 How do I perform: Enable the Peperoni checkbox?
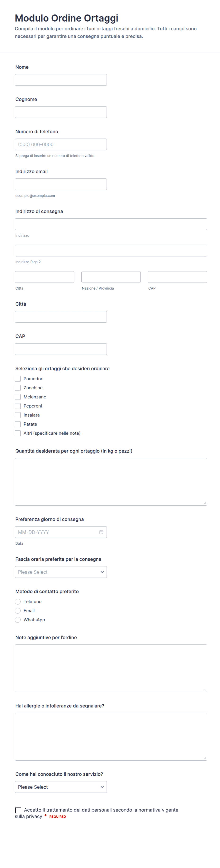(18, 406)
